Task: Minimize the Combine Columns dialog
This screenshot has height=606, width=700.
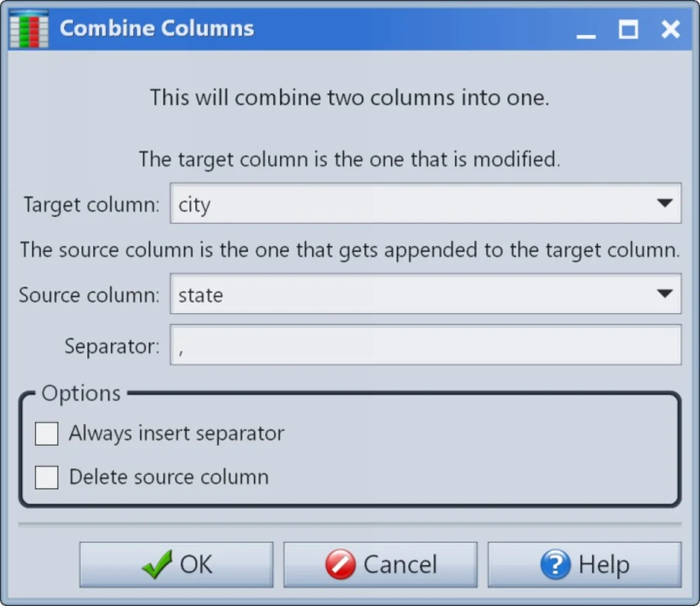Action: pos(586,30)
